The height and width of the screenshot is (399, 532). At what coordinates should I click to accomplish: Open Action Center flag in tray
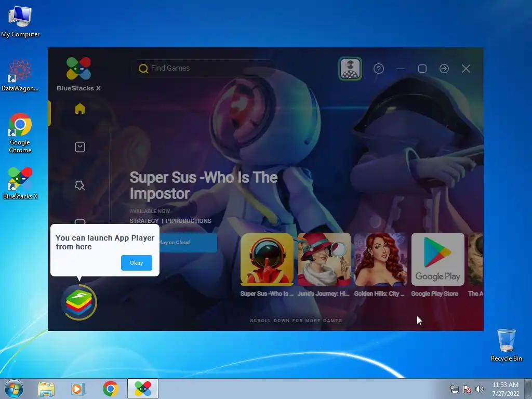467,389
